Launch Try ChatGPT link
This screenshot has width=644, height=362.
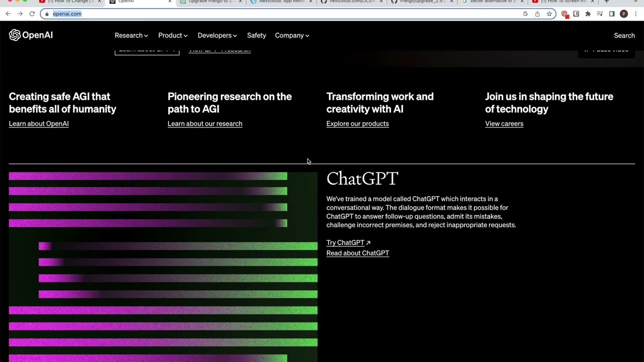348,243
